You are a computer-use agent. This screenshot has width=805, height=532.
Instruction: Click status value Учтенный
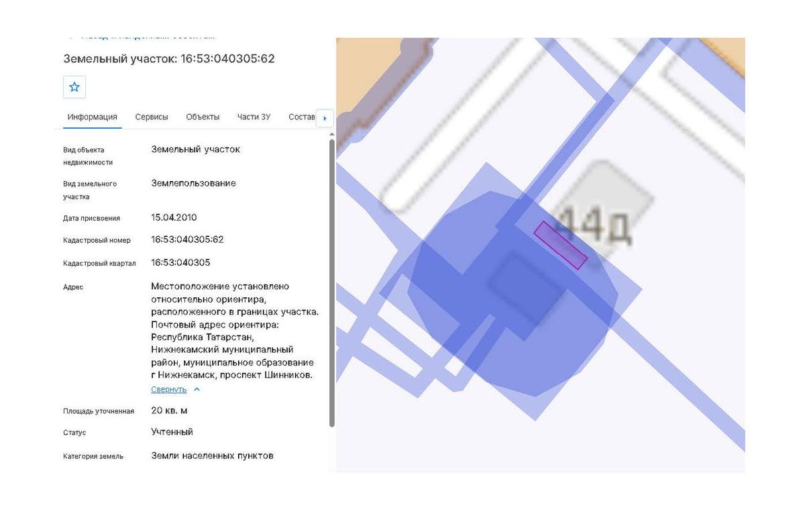[172, 432]
